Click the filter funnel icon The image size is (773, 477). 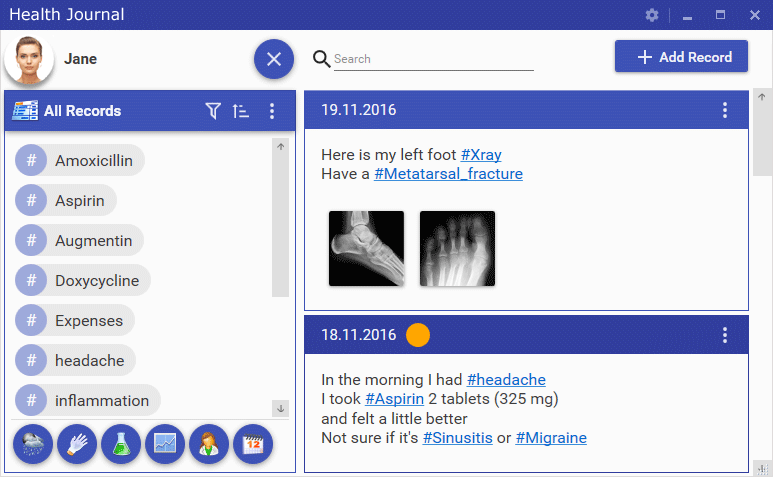point(212,111)
